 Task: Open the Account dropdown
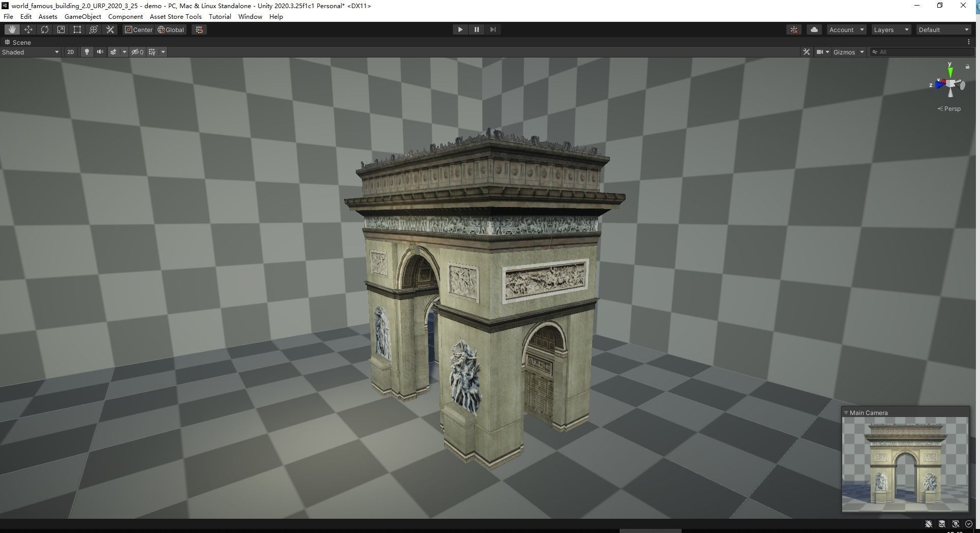click(846, 29)
